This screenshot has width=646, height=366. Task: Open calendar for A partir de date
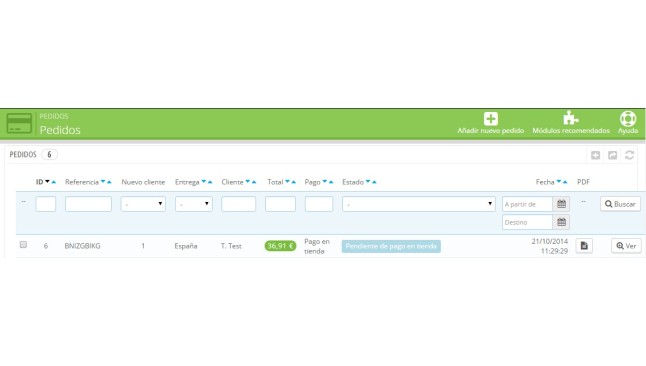tap(561, 204)
